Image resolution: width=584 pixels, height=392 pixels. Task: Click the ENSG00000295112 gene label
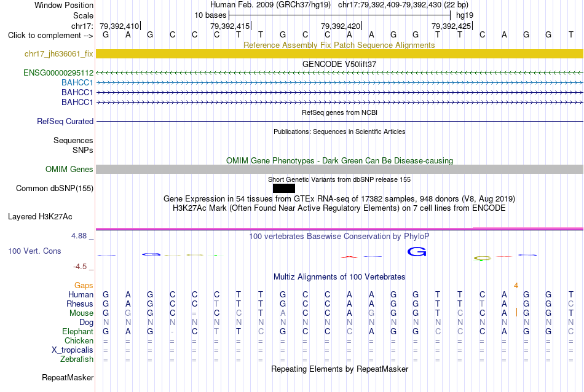pos(58,73)
